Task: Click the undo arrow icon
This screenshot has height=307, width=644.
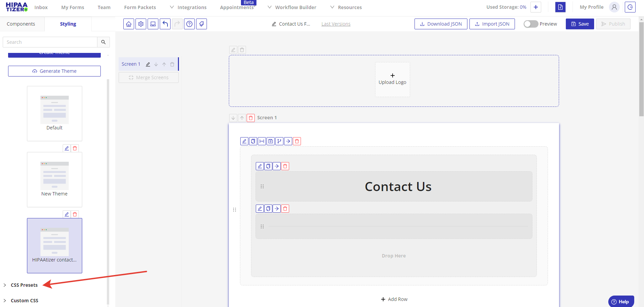Action: (x=165, y=24)
